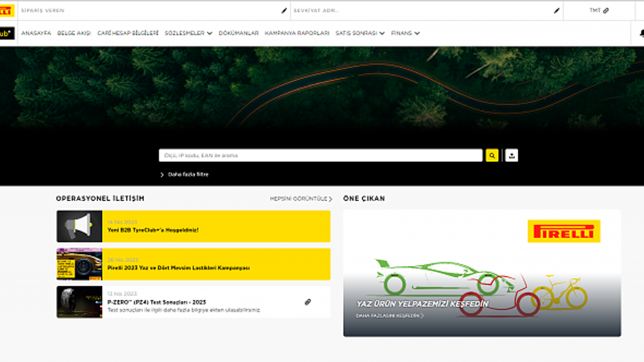Click the link icon next to TMT
The height and width of the screenshot is (362, 644).
(x=606, y=11)
